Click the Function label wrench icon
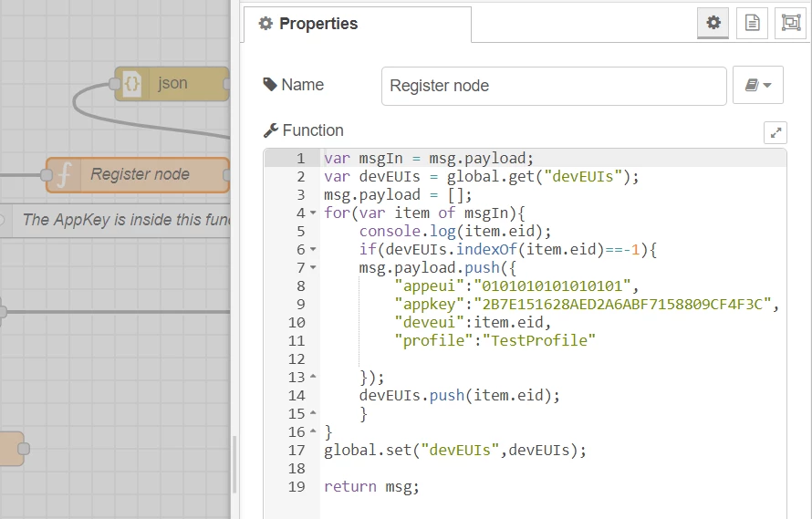This screenshot has height=519, width=812. (x=271, y=130)
